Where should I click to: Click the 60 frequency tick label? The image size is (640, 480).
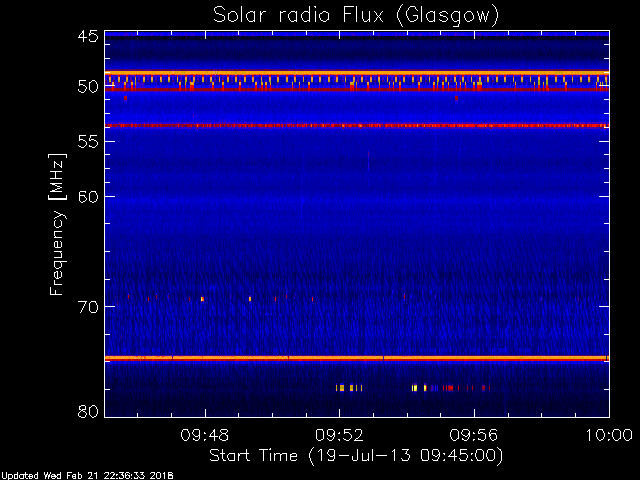[x=88, y=197]
